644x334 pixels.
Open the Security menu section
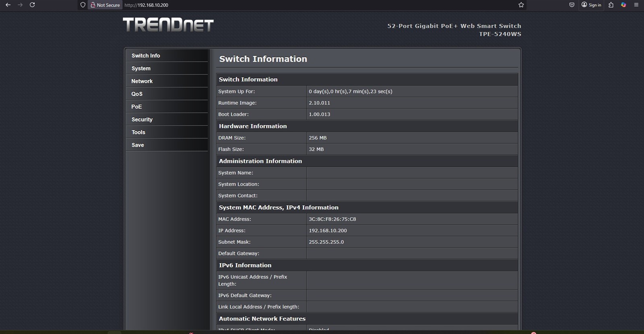[167, 120]
